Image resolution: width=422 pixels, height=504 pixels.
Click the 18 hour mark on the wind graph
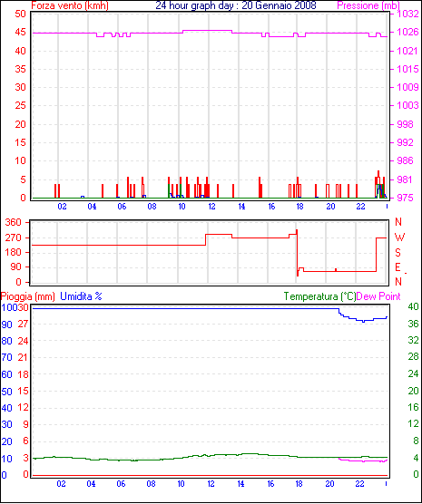tap(299, 207)
